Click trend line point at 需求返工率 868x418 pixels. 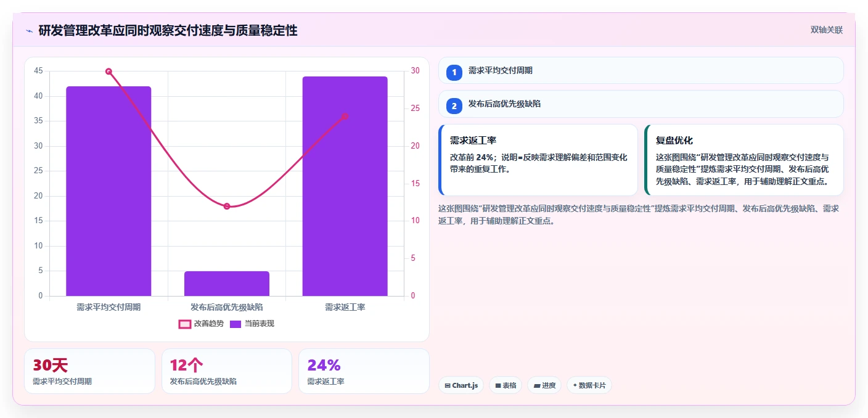345,117
